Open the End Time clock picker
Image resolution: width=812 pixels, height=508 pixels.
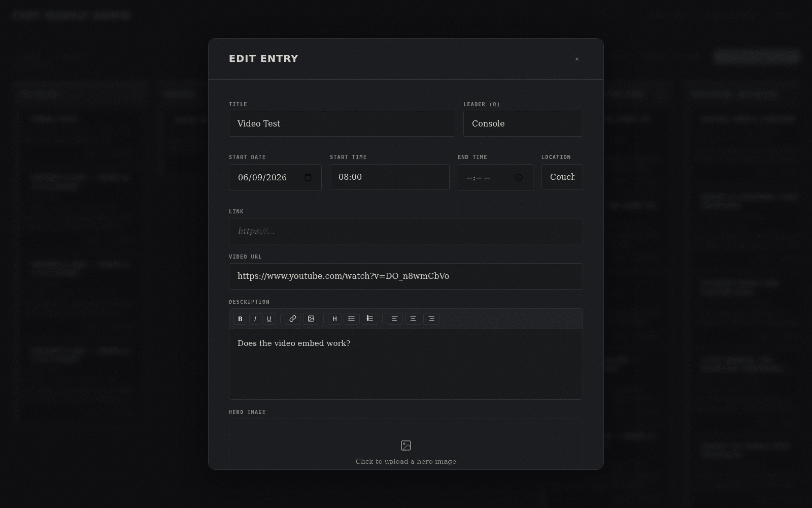coord(519,177)
